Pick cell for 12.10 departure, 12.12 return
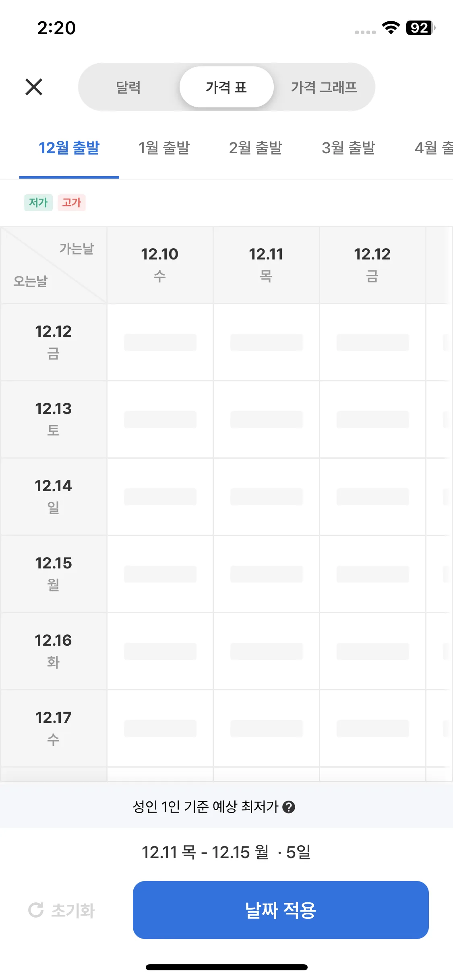Screen dimensions: 453x980 [160, 342]
